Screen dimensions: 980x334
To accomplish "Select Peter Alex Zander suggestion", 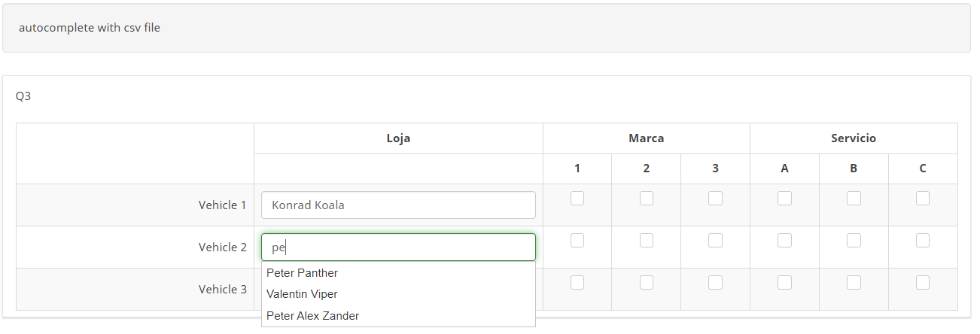I will click(313, 316).
